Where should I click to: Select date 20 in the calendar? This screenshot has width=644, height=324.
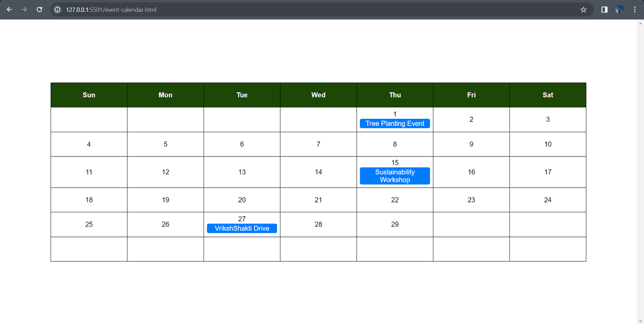tap(242, 200)
